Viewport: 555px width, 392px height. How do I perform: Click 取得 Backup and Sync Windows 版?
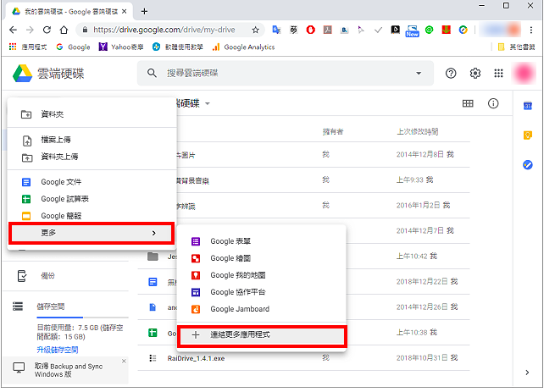point(69,370)
